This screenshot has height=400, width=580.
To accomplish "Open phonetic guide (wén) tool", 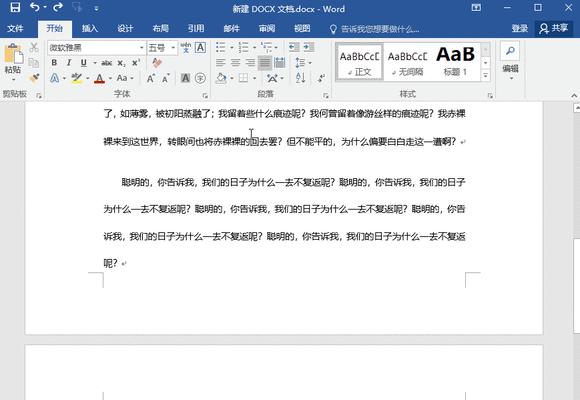I will (x=186, y=47).
